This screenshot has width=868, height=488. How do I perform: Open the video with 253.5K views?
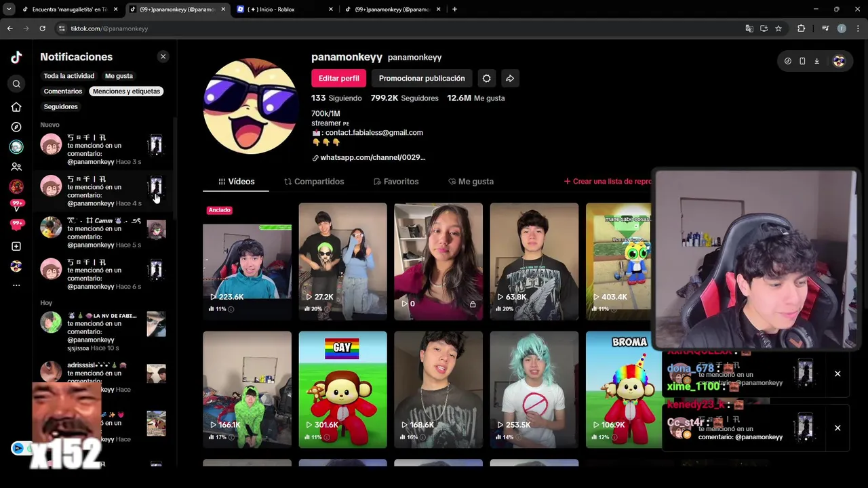534,390
